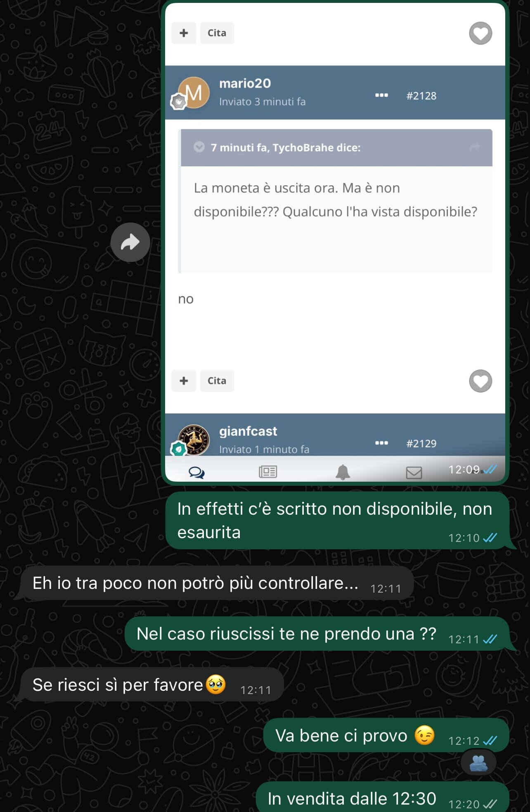Click the plus button on the top post
This screenshot has width=530, height=812.
184,33
